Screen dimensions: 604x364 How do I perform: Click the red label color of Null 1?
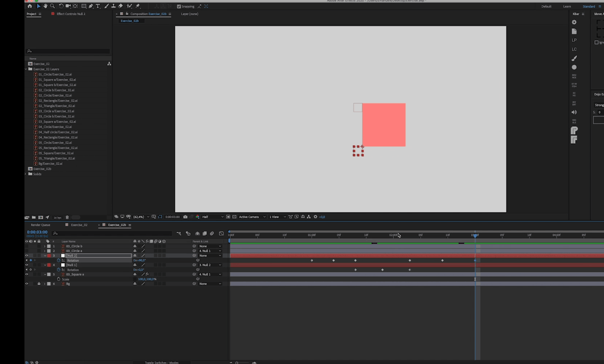(49, 265)
